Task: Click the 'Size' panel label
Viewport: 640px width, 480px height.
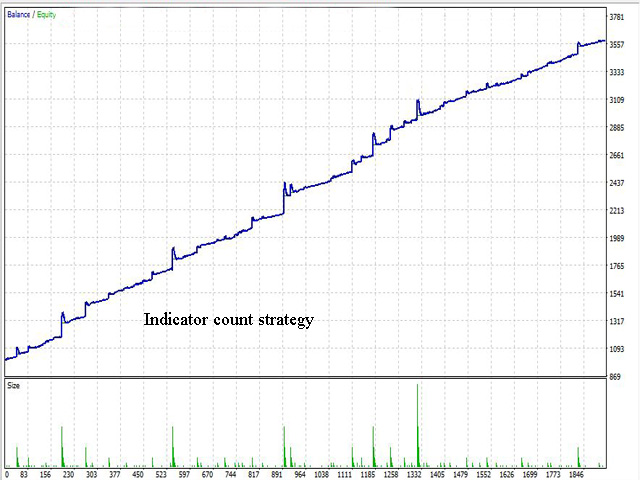Action: (x=13, y=386)
